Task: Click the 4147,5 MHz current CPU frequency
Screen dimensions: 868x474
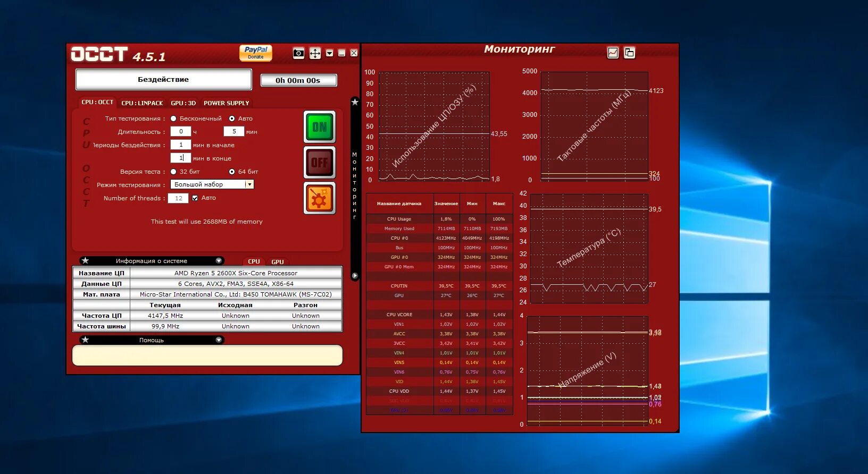Action: point(165,316)
